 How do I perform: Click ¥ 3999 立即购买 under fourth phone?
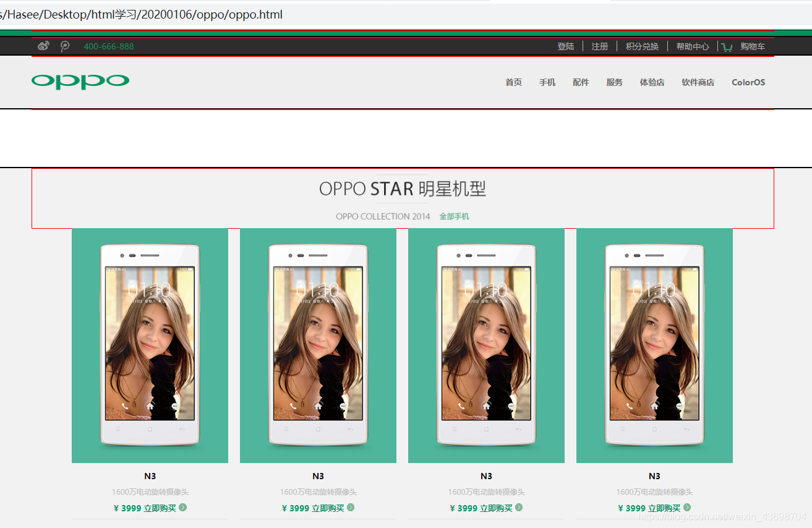pyautogui.click(x=649, y=508)
